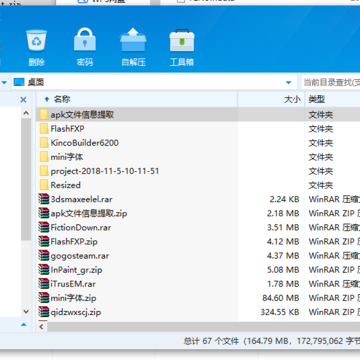Open the 工具箱 toolbox
360x360 pixels.
click(x=182, y=40)
